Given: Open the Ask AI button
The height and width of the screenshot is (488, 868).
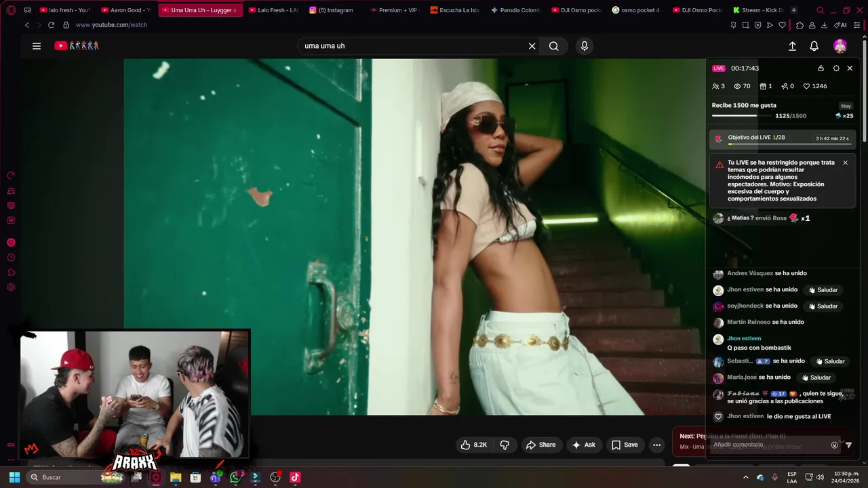Looking at the screenshot, I should pos(583,445).
